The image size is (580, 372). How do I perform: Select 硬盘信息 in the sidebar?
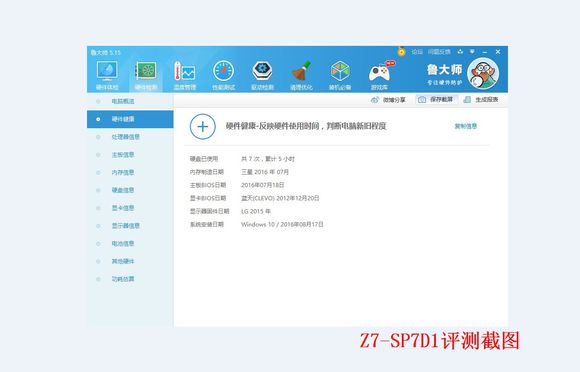(x=130, y=190)
